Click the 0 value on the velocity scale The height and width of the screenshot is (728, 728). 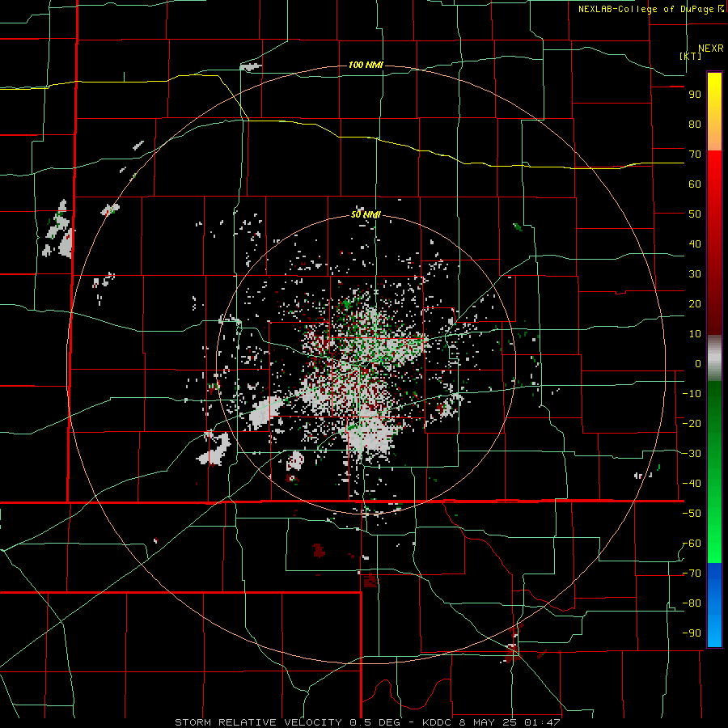click(x=698, y=364)
